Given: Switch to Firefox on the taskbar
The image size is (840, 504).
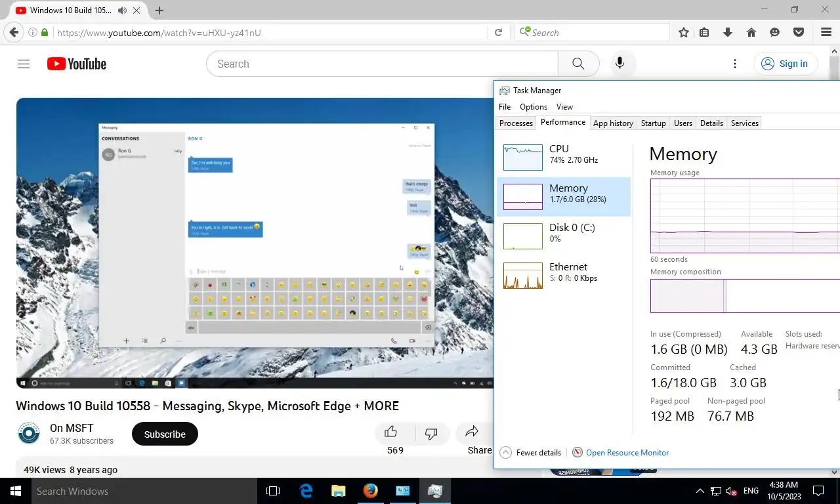Looking at the screenshot, I should click(x=371, y=491).
